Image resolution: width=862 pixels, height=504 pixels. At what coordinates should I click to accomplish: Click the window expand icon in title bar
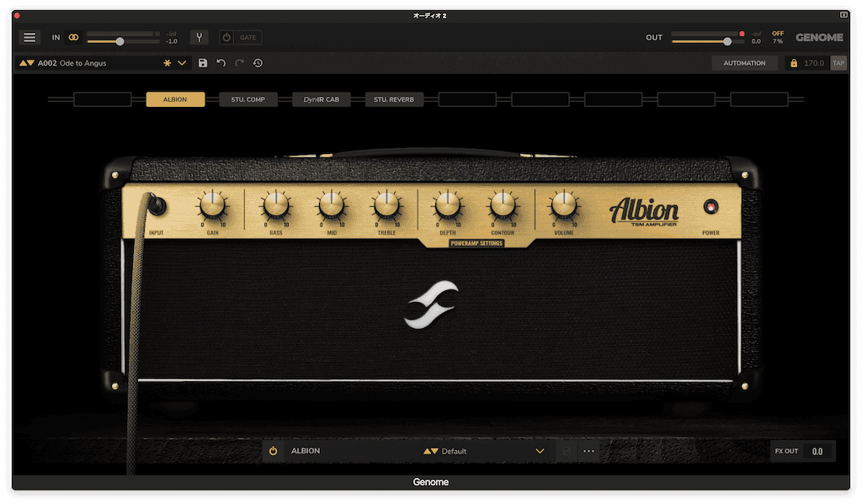pos(843,15)
